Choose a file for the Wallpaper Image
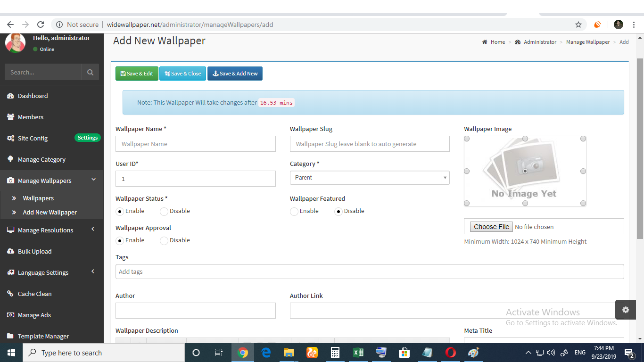 tap(491, 226)
